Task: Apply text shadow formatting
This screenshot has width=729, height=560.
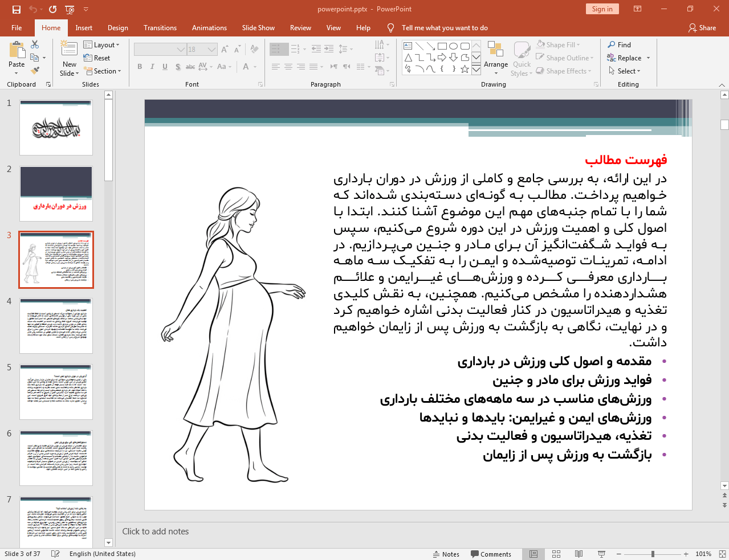Action: (178, 67)
